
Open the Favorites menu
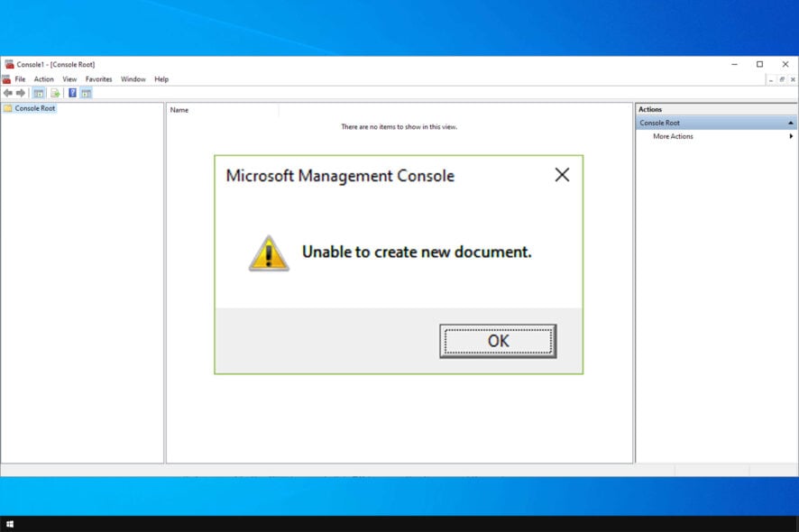[x=98, y=79]
